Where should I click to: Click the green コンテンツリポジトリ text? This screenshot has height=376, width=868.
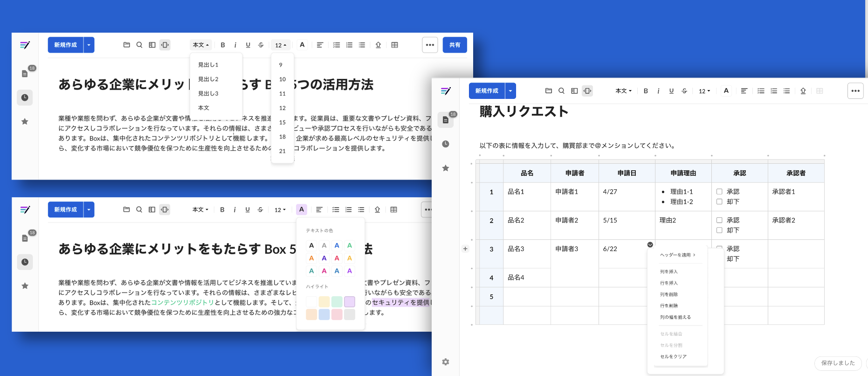pos(182,302)
